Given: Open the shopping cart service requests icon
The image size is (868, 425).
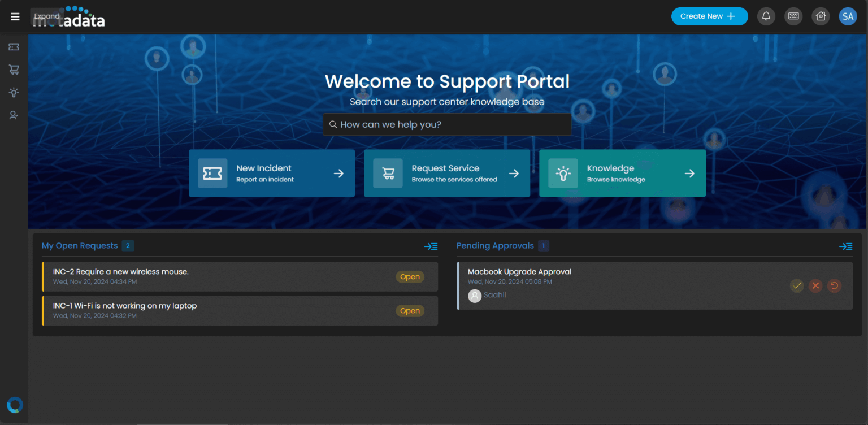Looking at the screenshot, I should tap(14, 70).
